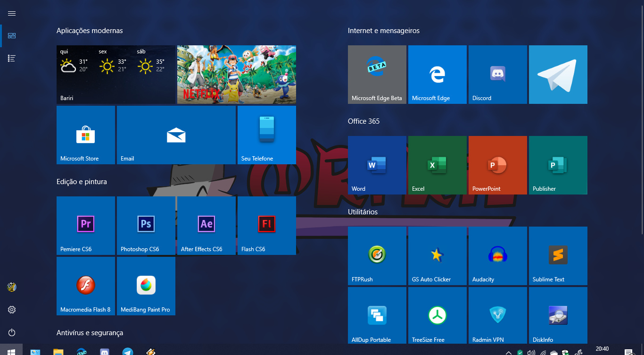This screenshot has height=355, width=644.
Task: Open Windows Security shield in tray
Action: pos(565,352)
